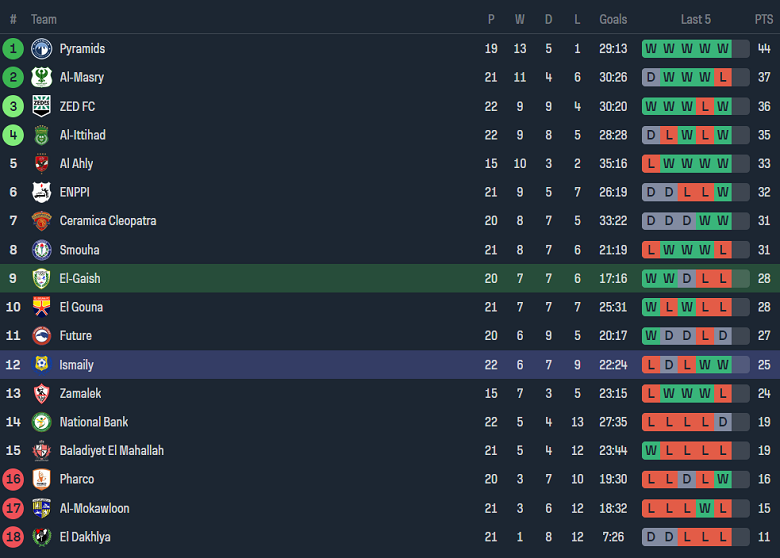Image resolution: width=780 pixels, height=558 pixels.
Task: Click the red rank 18 relegation badge
Action: pos(13,537)
